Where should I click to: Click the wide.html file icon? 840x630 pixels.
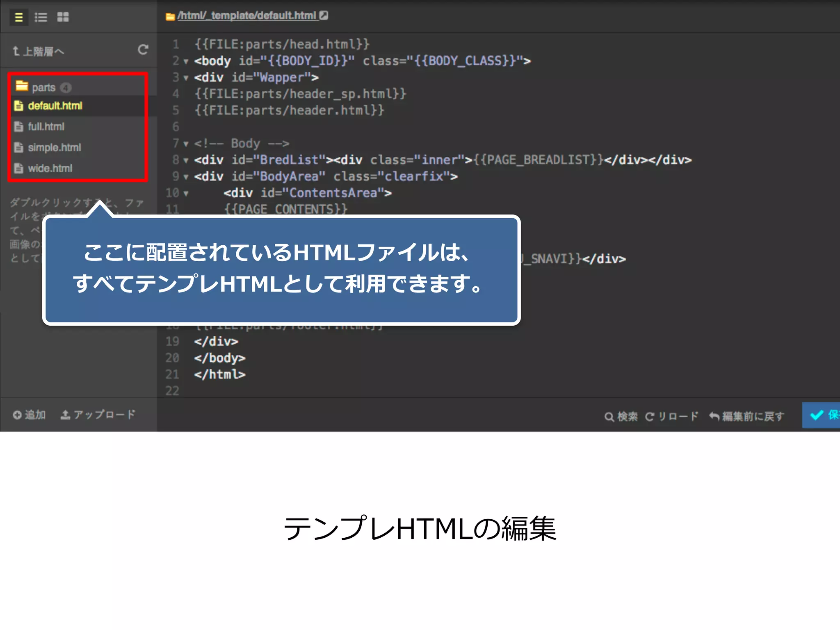pos(19,169)
